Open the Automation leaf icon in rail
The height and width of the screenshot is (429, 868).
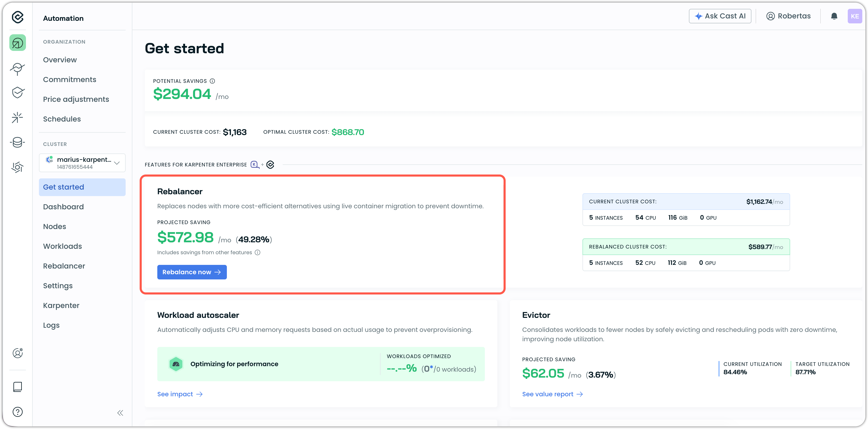pyautogui.click(x=18, y=43)
